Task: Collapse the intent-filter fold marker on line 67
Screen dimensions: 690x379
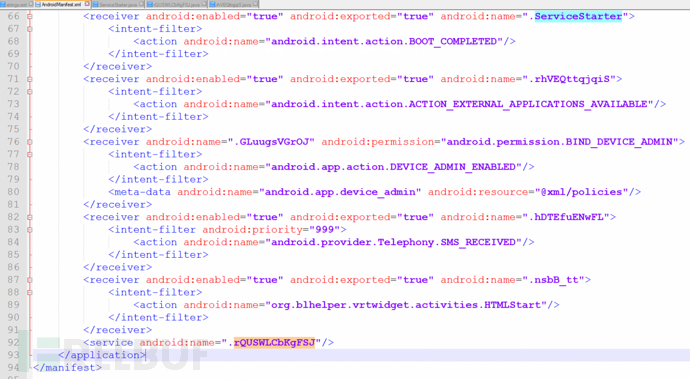Action: 29,29
